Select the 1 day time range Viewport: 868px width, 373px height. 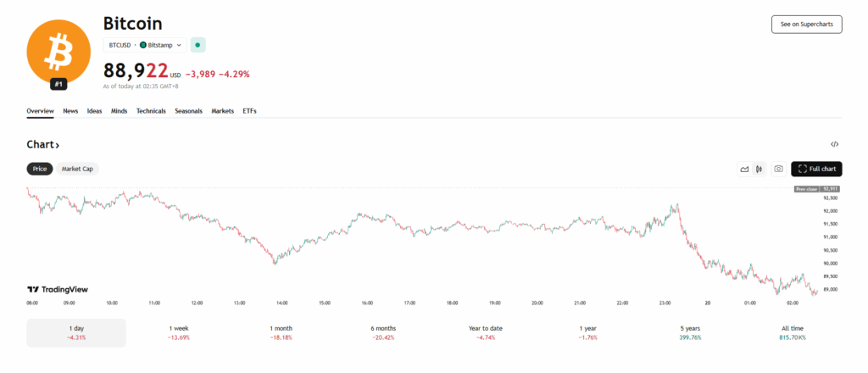coord(76,332)
